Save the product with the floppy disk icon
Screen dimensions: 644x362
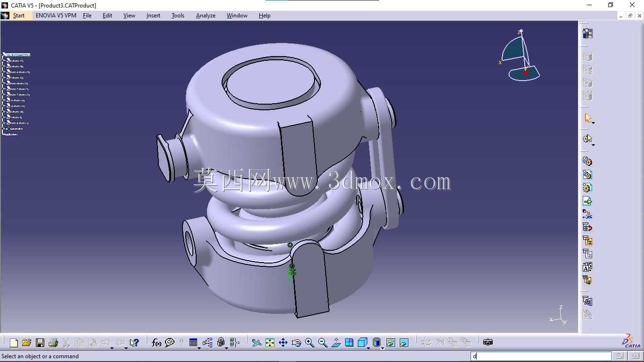pos(40,343)
